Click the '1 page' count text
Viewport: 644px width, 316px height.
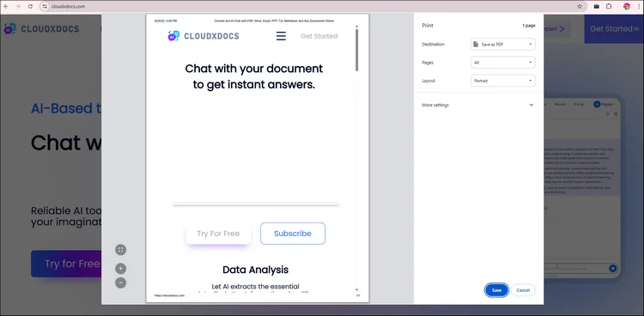pyautogui.click(x=529, y=26)
